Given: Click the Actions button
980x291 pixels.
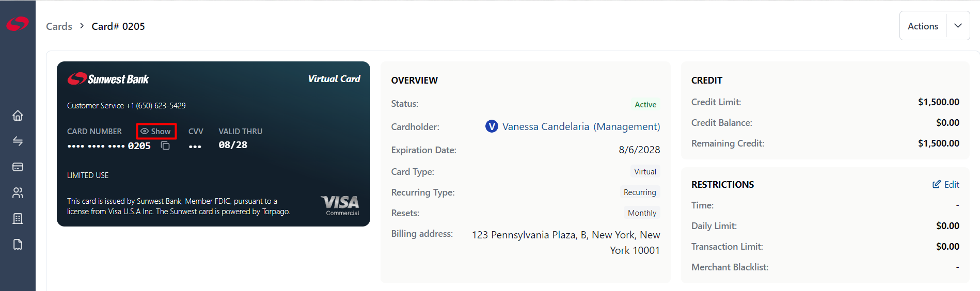Looking at the screenshot, I should pos(923,26).
